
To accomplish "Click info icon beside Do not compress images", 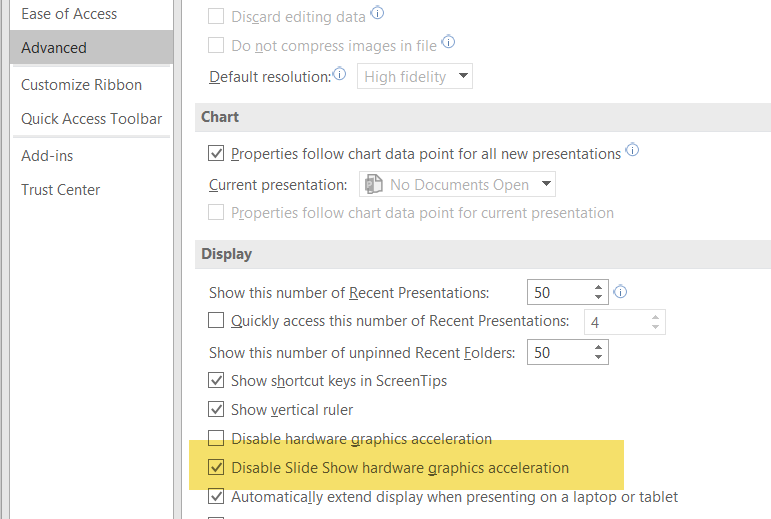I will tap(448, 42).
